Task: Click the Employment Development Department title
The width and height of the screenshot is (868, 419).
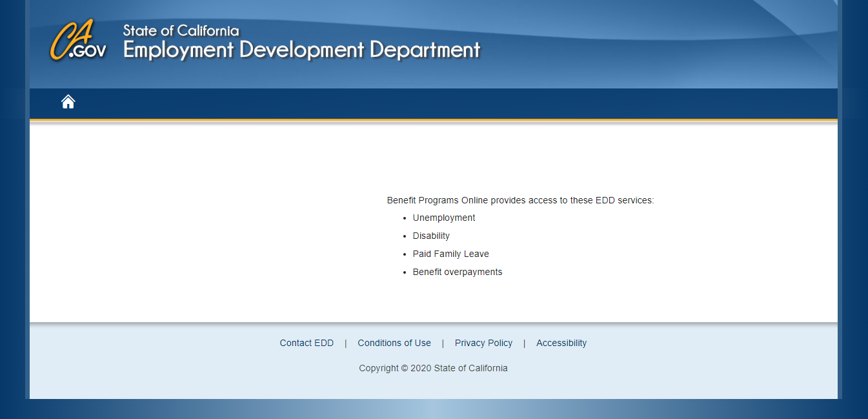Action: [x=301, y=49]
